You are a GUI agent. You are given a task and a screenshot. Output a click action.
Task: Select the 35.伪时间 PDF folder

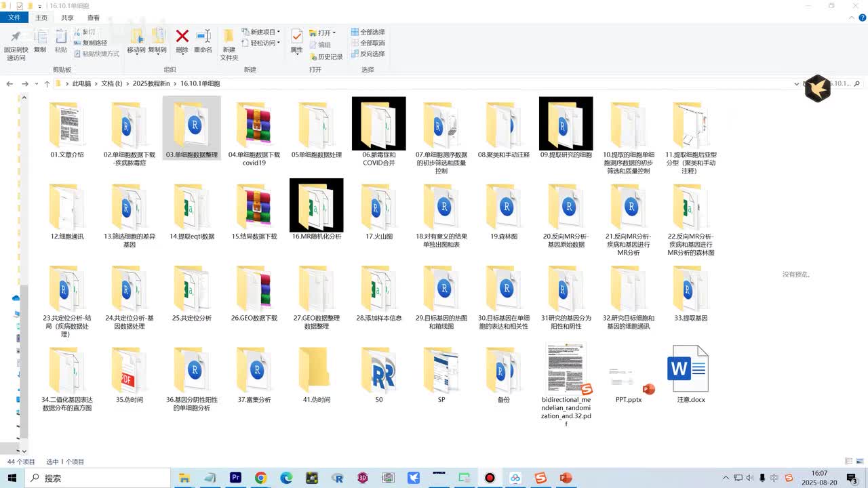click(x=130, y=374)
